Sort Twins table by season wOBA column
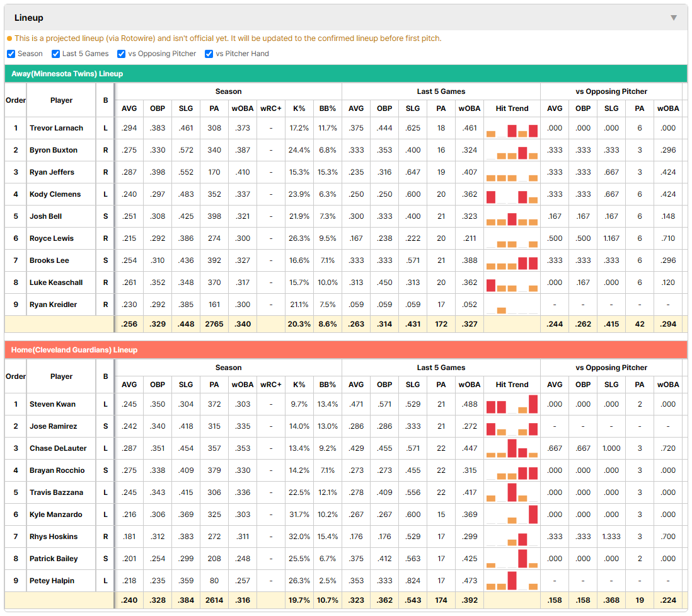Viewport: 692px width, 616px height. point(242,108)
